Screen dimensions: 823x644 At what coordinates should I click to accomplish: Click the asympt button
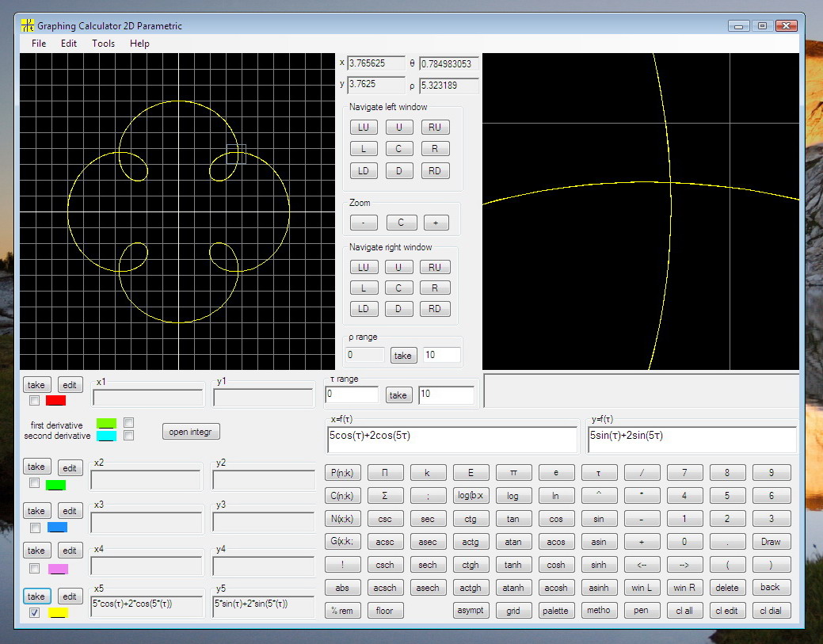(x=471, y=611)
